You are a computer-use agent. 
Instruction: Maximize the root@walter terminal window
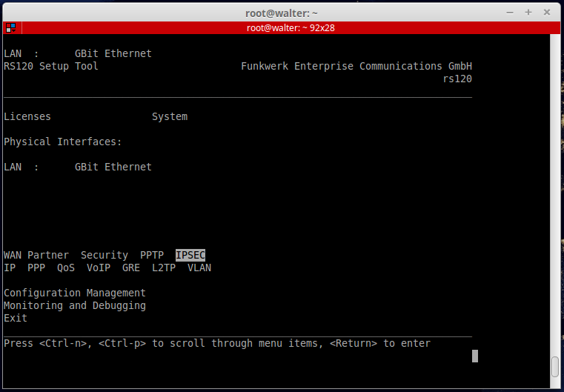pyautogui.click(x=528, y=13)
